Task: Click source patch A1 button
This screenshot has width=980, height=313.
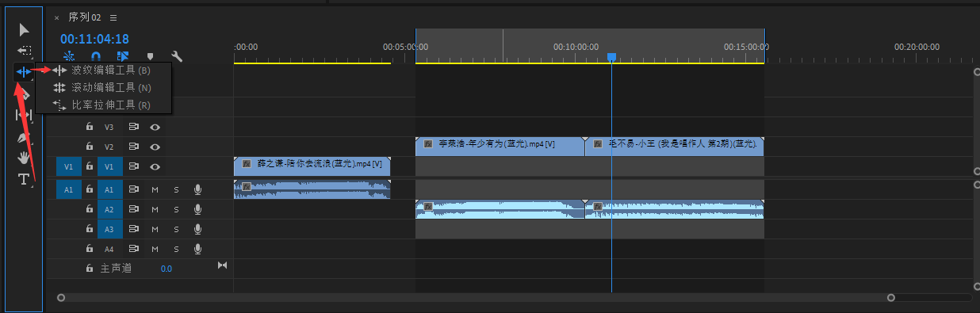Action: [68, 189]
